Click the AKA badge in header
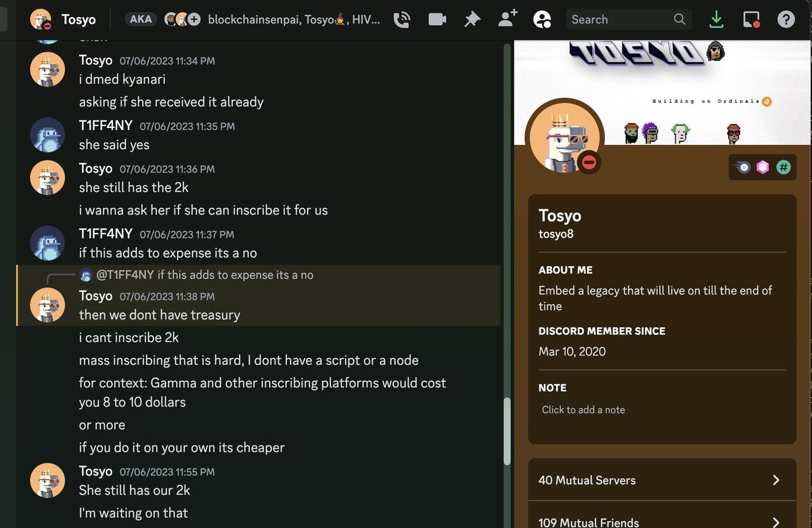Screen dimensions: 812x528 141,19
